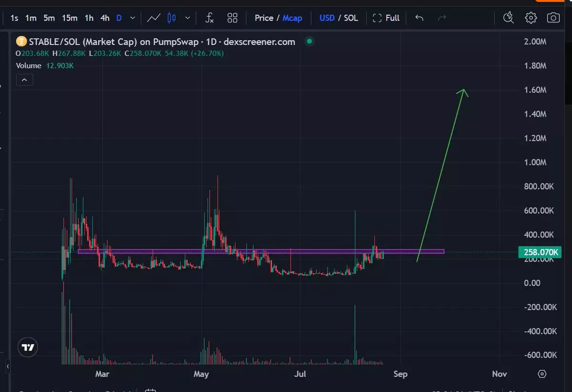Open the fx indicators menu
This screenshot has height=392, width=572.
pos(209,18)
